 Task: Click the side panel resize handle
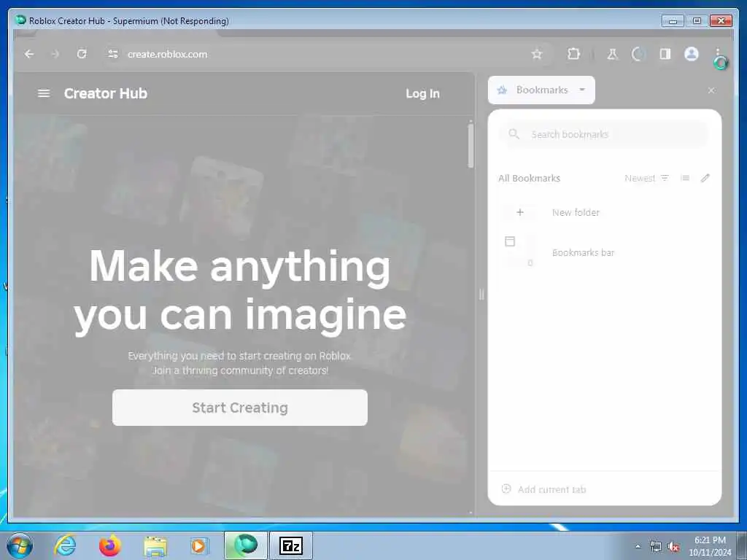[481, 295]
